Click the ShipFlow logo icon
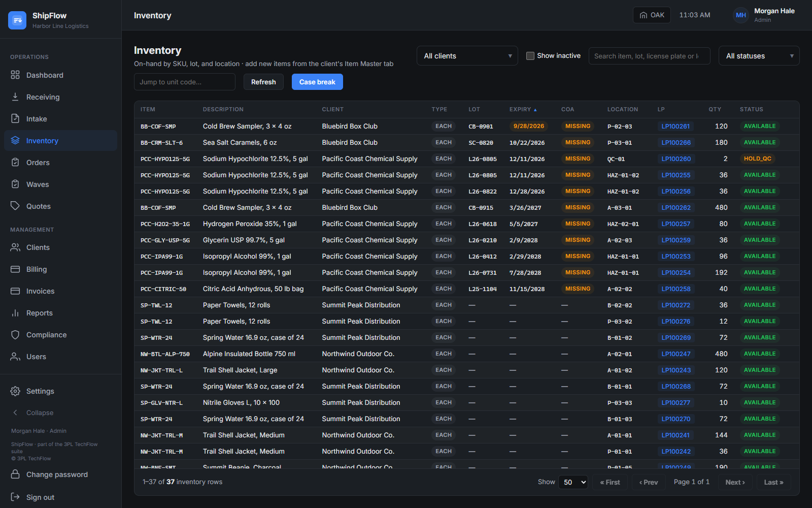Screen dimensions: 812x508 (17, 20)
